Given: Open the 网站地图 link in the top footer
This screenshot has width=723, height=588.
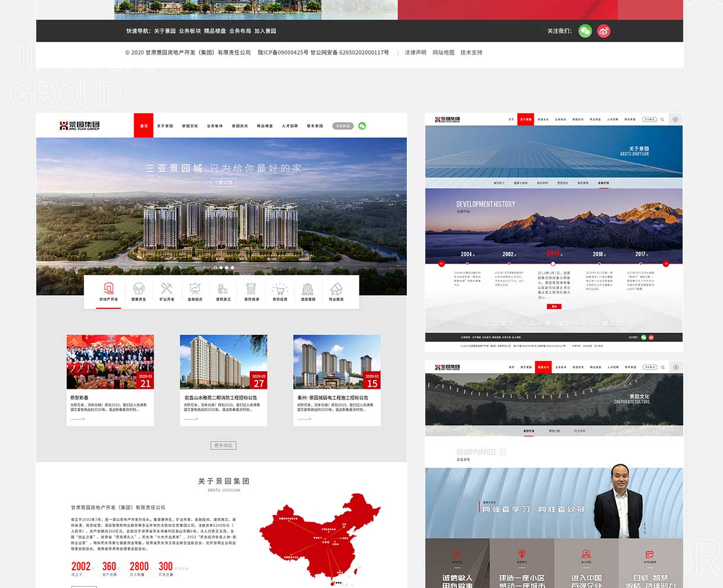Looking at the screenshot, I should tap(443, 53).
